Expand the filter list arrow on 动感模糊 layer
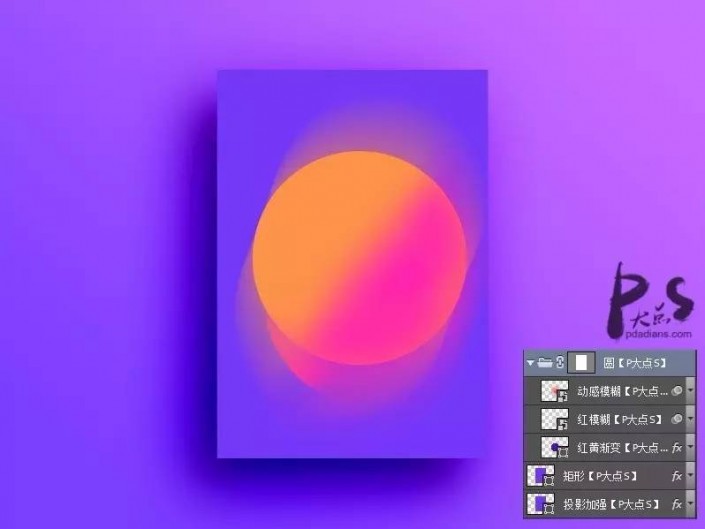Screen dimensions: 705x529 pos(691,391)
